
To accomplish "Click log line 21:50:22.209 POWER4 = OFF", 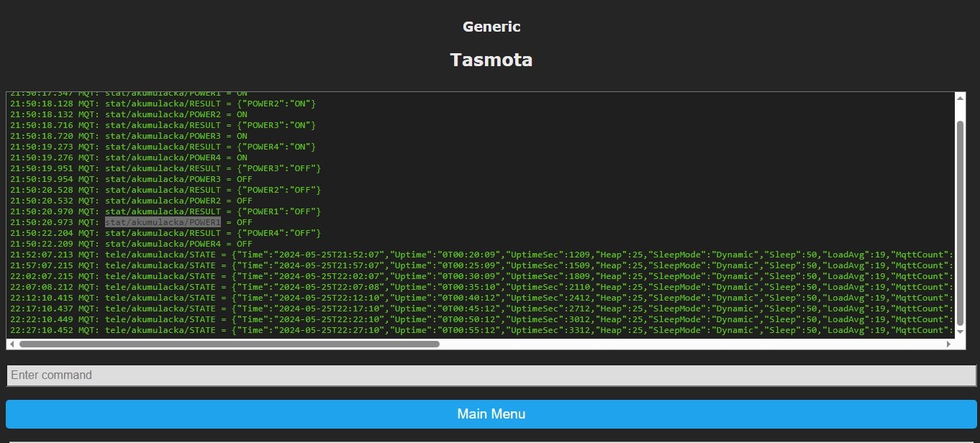I will click(x=132, y=244).
